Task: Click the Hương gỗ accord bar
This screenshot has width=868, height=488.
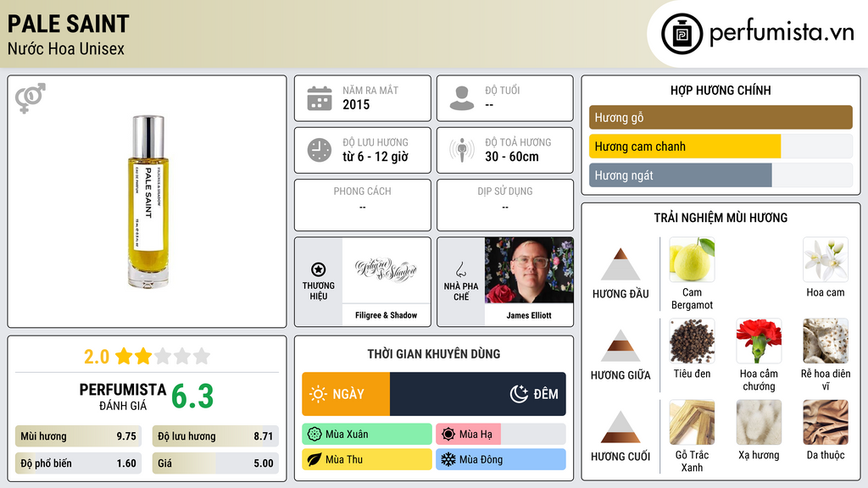Action: click(x=721, y=117)
